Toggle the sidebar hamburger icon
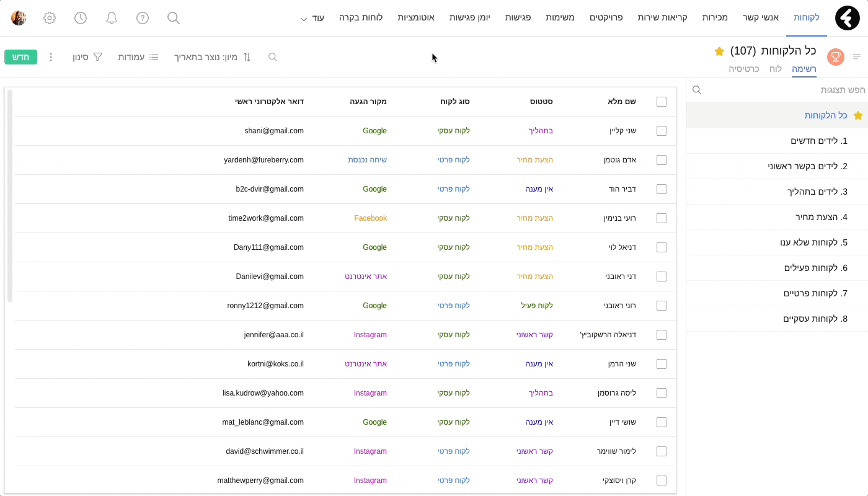868x496 pixels. click(x=857, y=57)
